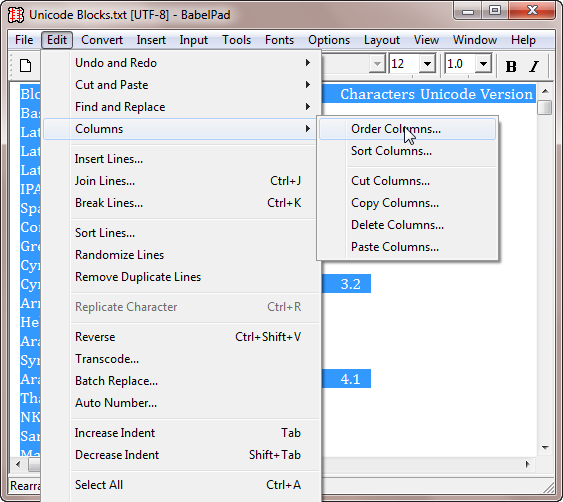This screenshot has width=563, height=502.
Task: Click the BabelPad application icon in title bar
Action: (x=16, y=15)
